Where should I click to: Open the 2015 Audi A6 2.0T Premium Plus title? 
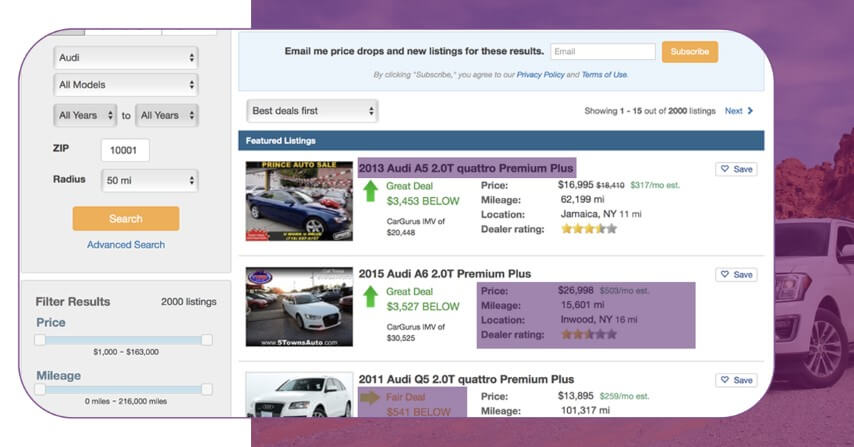point(444,274)
